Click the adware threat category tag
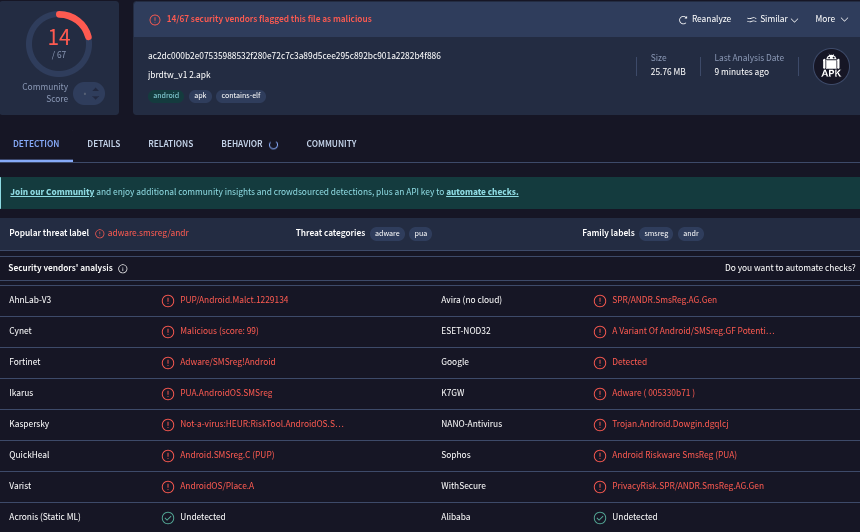 [387, 234]
